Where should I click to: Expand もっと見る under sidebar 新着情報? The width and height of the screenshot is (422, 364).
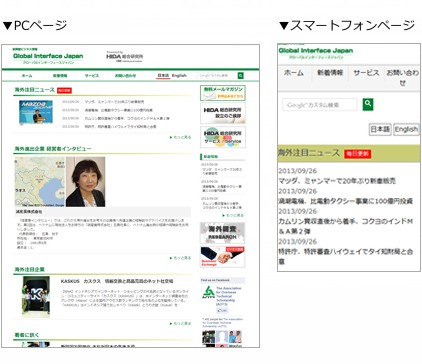(233, 215)
